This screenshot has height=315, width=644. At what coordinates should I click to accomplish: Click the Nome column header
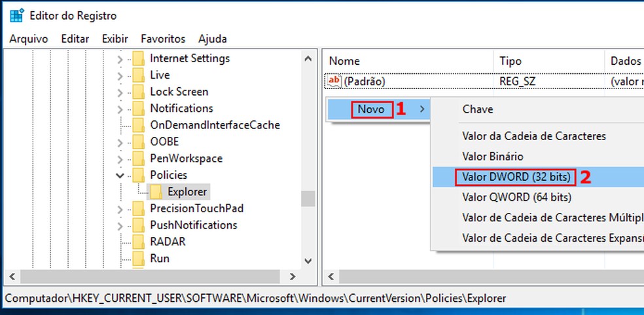pyautogui.click(x=344, y=61)
